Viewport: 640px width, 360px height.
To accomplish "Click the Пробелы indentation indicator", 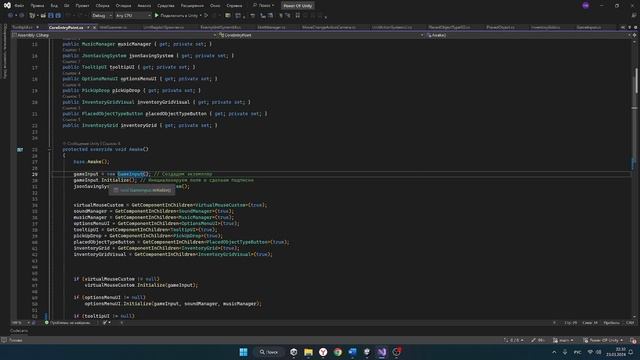I will (611, 322).
